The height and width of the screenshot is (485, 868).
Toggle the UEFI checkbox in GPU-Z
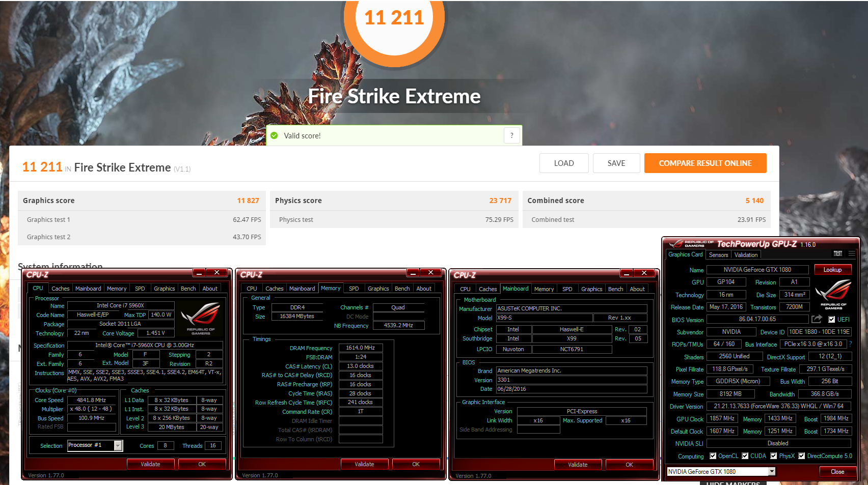[x=831, y=320]
